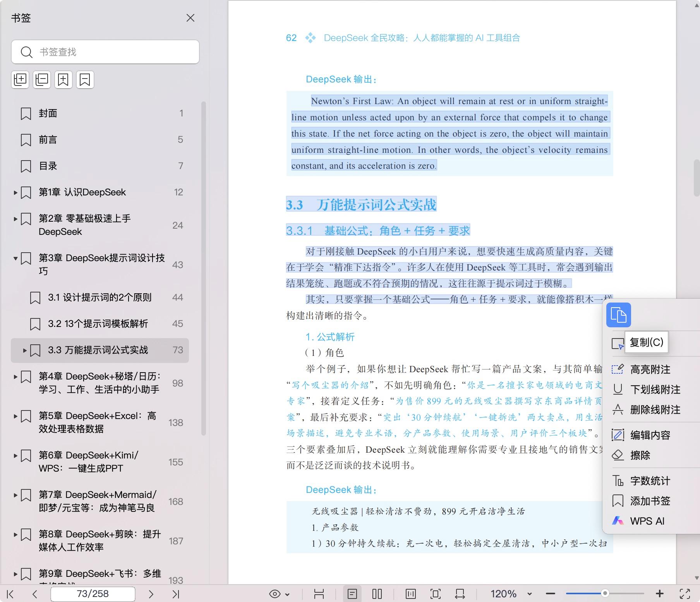Open the 封面 bookmark

click(100, 113)
